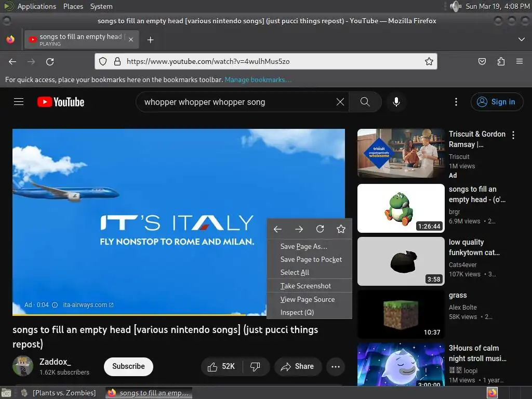Choose 'Select All' in the context menu
532x399 pixels.
click(310, 272)
